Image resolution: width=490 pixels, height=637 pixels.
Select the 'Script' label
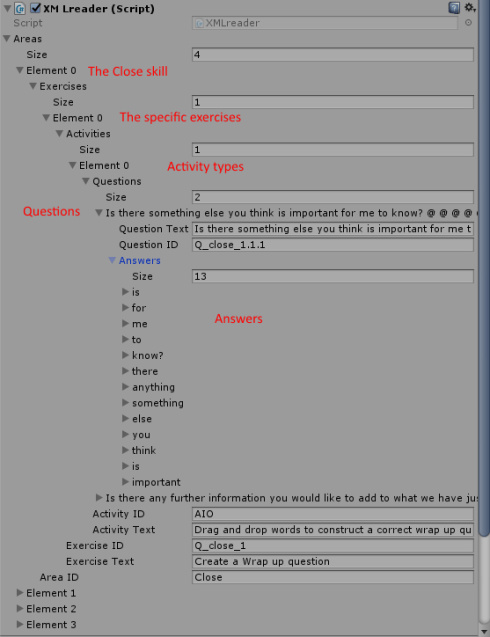(28, 23)
